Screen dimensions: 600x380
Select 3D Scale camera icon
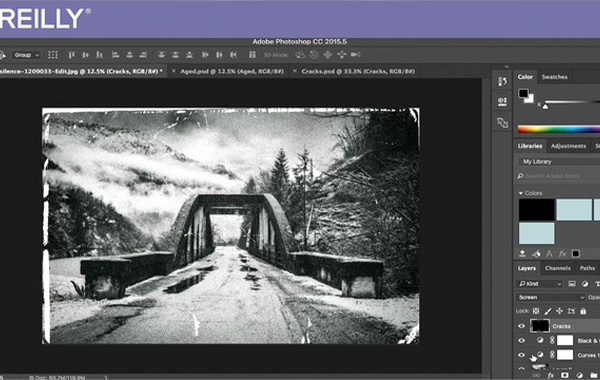[355, 55]
